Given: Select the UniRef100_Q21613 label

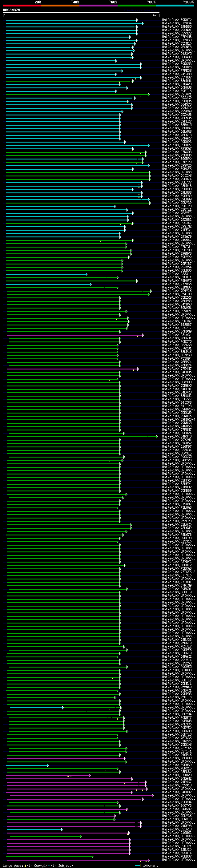Looking at the screenshot, I should coord(177,829).
